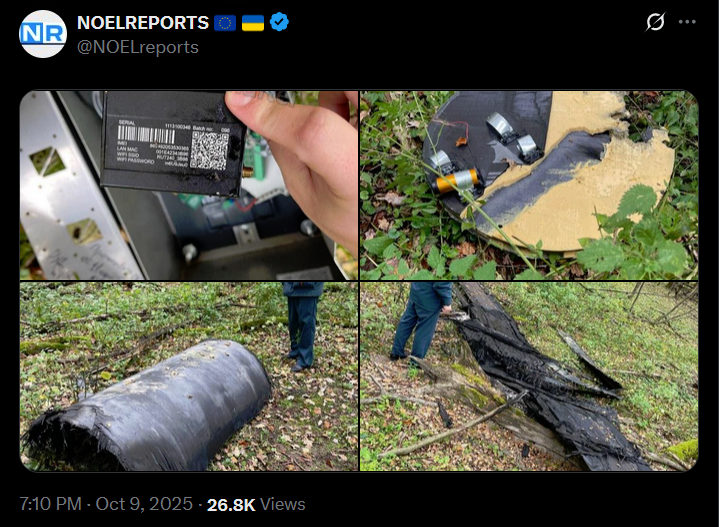Open the @NOELreports handle link
Viewport: 719px width, 527px height.
(138, 47)
